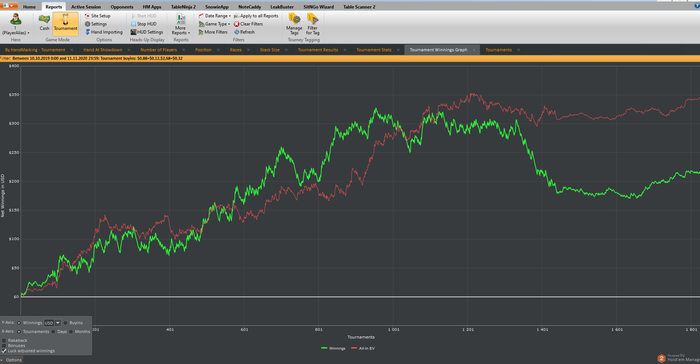Switch to the Opponents ribbon tab

point(122,7)
